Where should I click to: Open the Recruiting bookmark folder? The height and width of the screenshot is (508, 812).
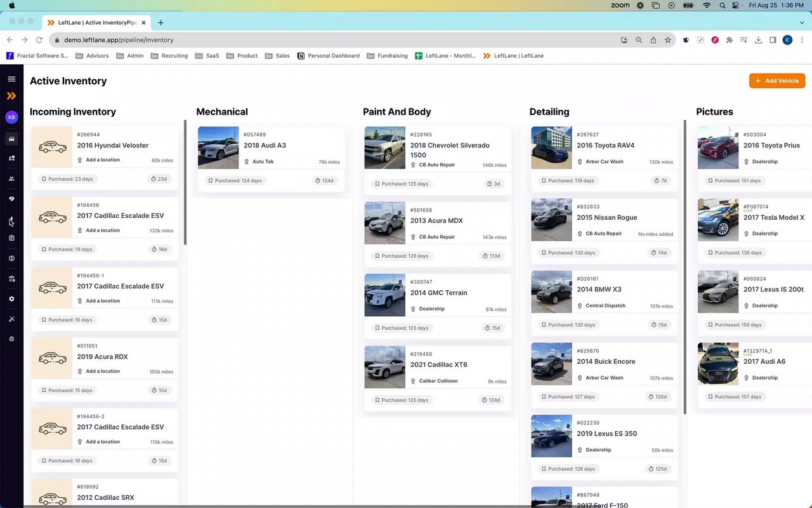169,56
